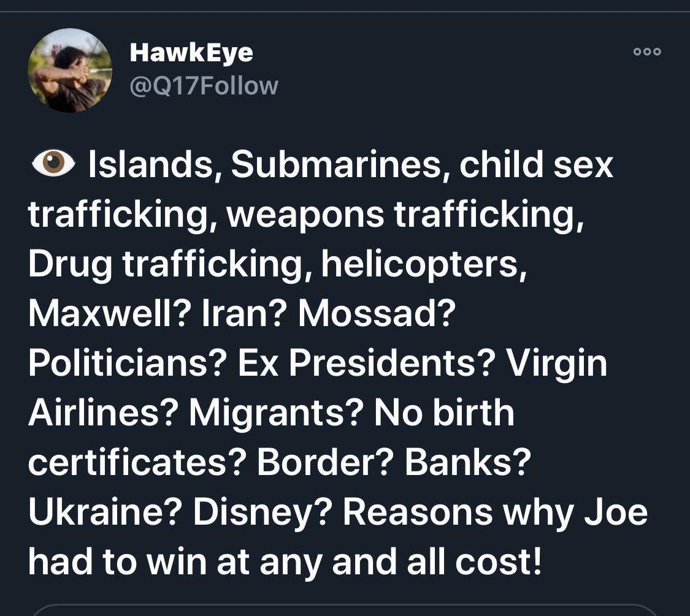Click the word "Islands" in the tweet

click(150, 164)
